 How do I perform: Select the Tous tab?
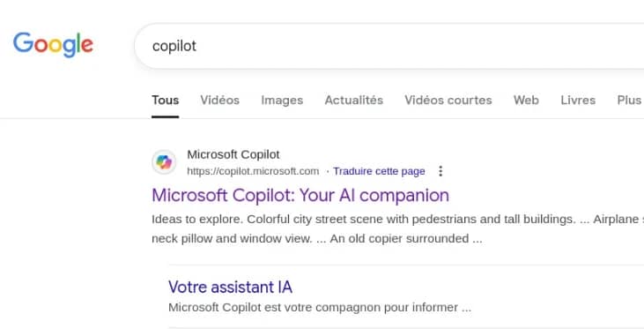(x=165, y=100)
